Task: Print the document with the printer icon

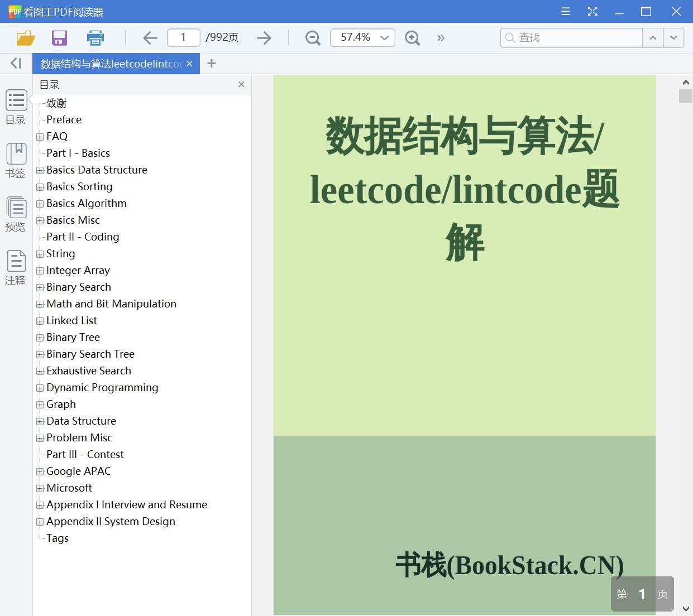Action: pyautogui.click(x=95, y=38)
